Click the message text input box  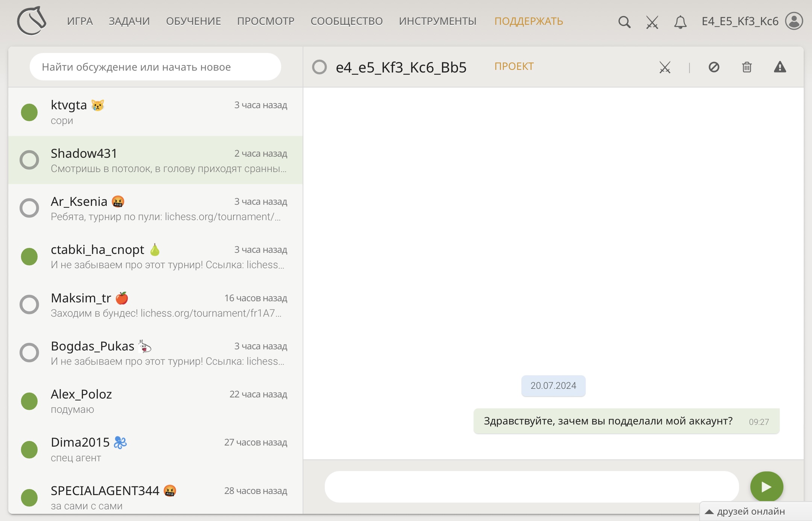tap(532, 487)
